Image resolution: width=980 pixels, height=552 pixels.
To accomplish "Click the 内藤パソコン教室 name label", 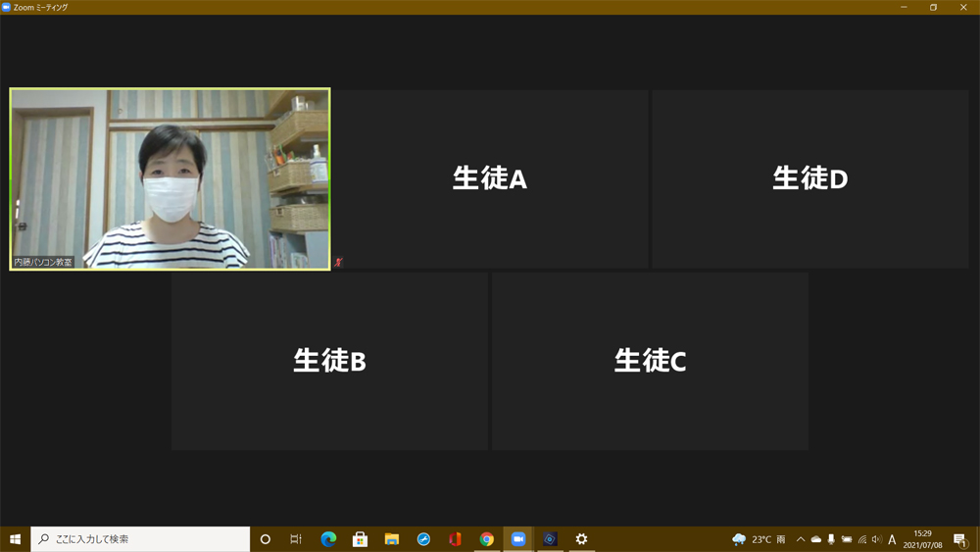I will 43,262.
